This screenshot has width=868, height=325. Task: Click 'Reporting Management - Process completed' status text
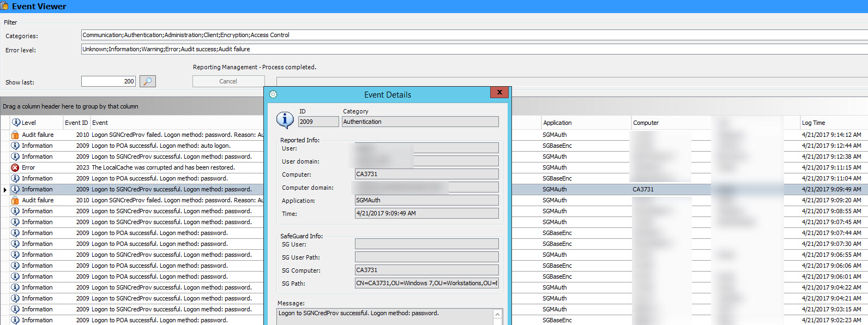255,67
